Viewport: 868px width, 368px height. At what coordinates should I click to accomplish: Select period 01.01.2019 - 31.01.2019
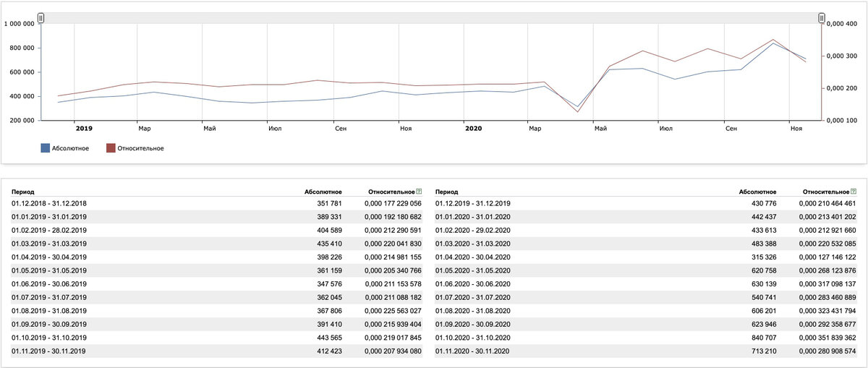pos(49,216)
